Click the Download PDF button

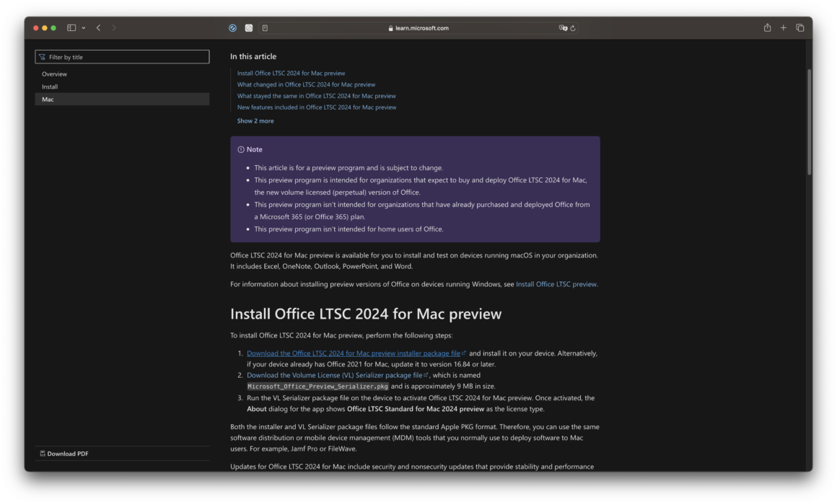[x=65, y=454]
